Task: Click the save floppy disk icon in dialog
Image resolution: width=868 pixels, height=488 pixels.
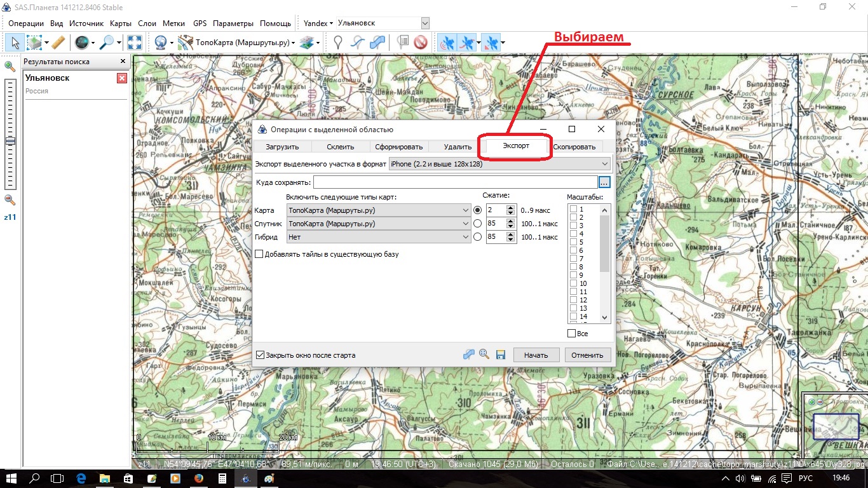Action: click(500, 355)
